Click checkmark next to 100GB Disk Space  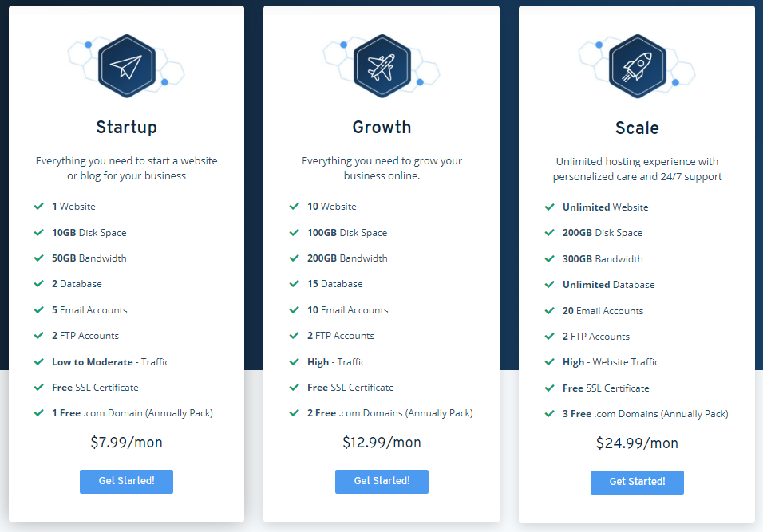294,232
